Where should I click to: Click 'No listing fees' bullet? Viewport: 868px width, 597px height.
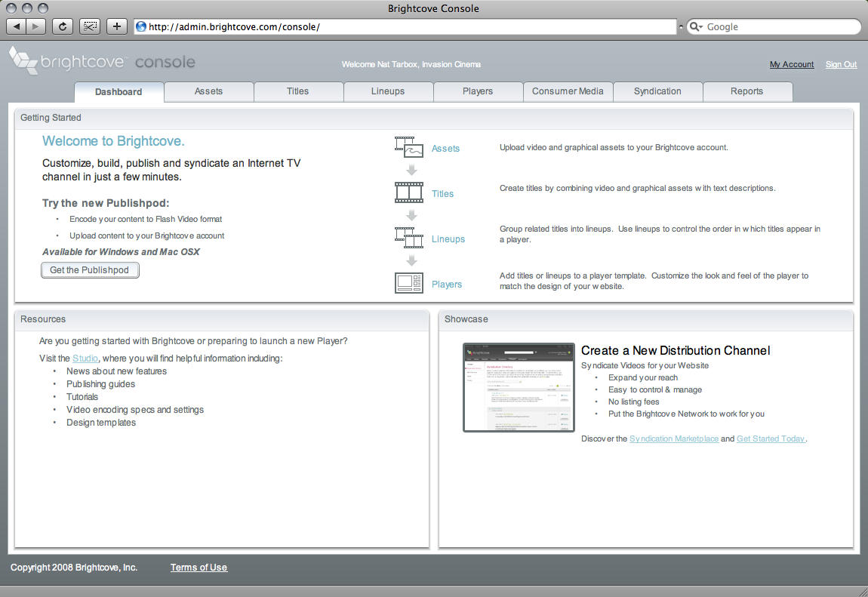(x=634, y=402)
